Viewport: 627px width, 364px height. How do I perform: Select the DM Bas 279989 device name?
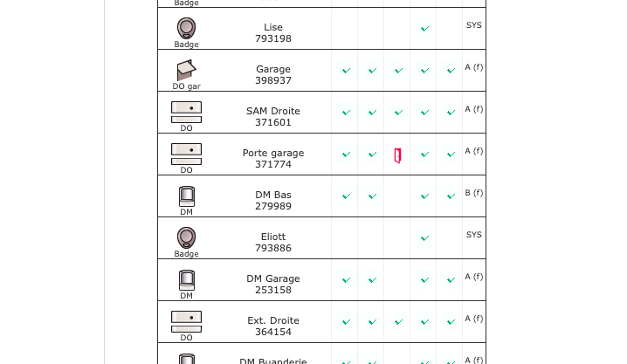(x=273, y=200)
